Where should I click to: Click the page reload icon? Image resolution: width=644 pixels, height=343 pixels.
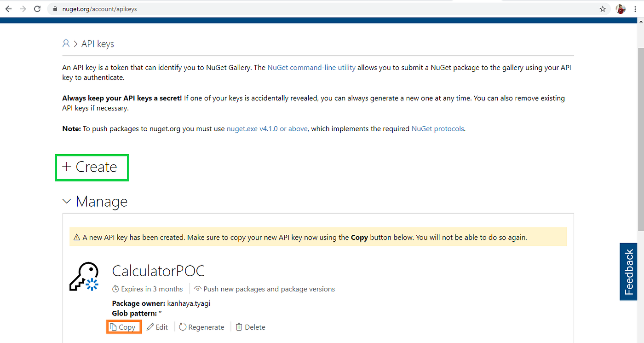pyautogui.click(x=37, y=8)
